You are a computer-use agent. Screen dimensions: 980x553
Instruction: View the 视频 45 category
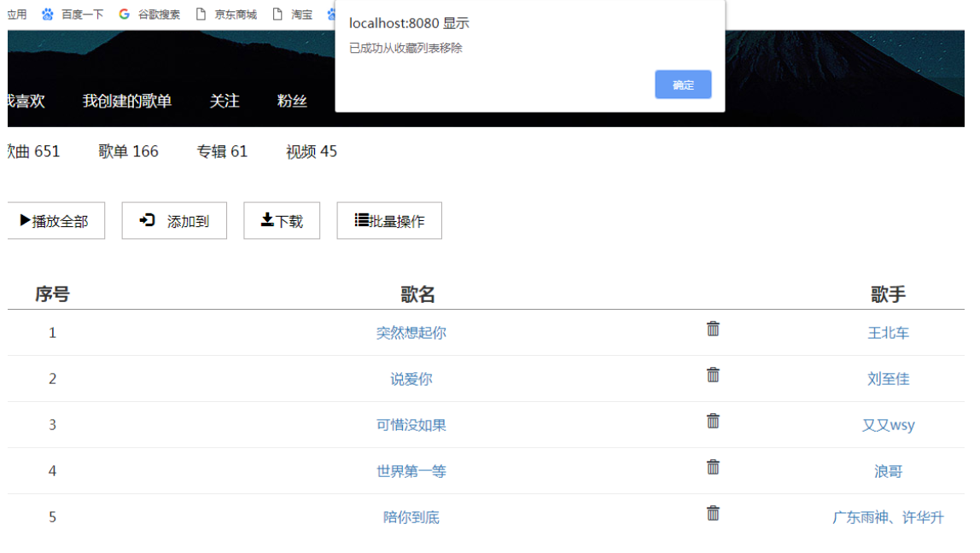[312, 152]
